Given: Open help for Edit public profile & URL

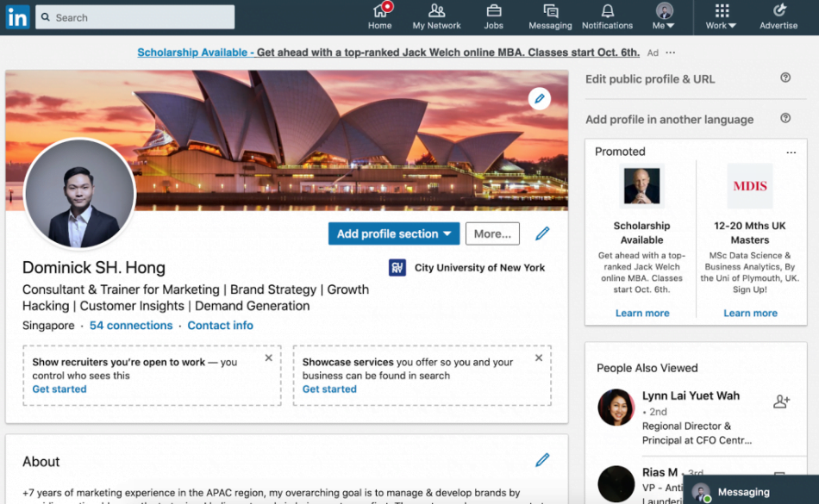Looking at the screenshot, I should pyautogui.click(x=785, y=78).
